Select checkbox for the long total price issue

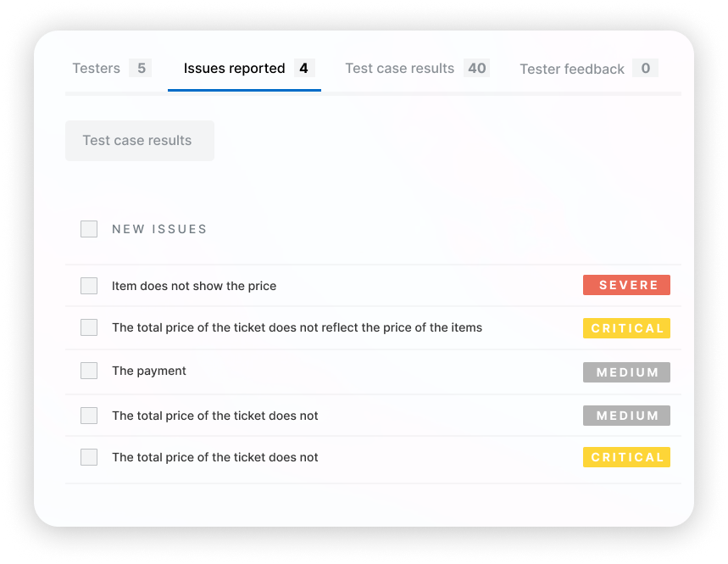point(89,327)
